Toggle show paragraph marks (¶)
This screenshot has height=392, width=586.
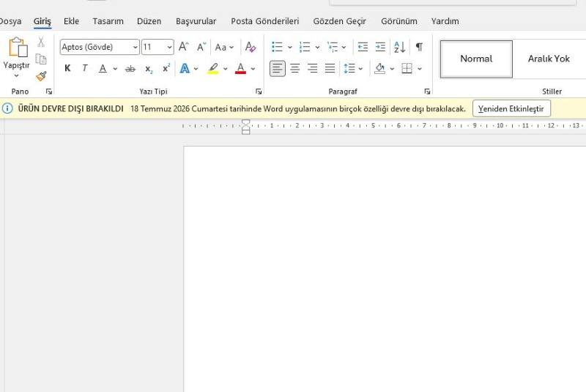(x=419, y=47)
